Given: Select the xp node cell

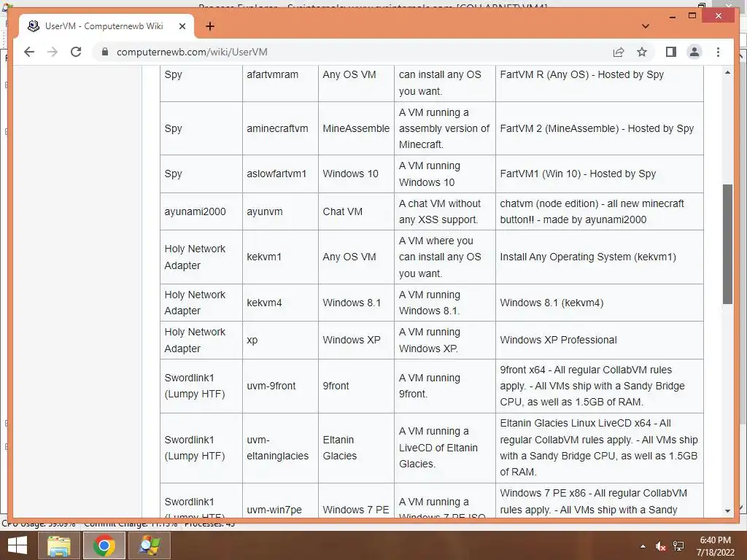Looking at the screenshot, I should [x=280, y=340].
